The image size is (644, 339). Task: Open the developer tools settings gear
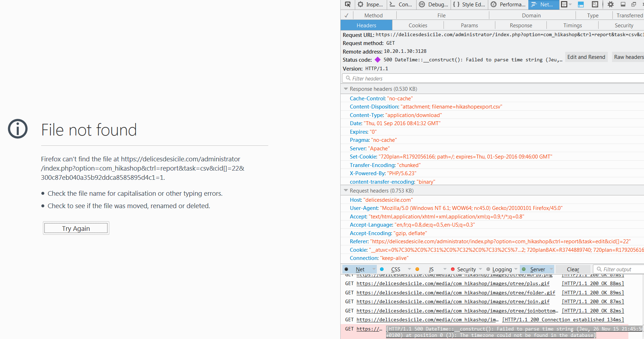tap(610, 5)
